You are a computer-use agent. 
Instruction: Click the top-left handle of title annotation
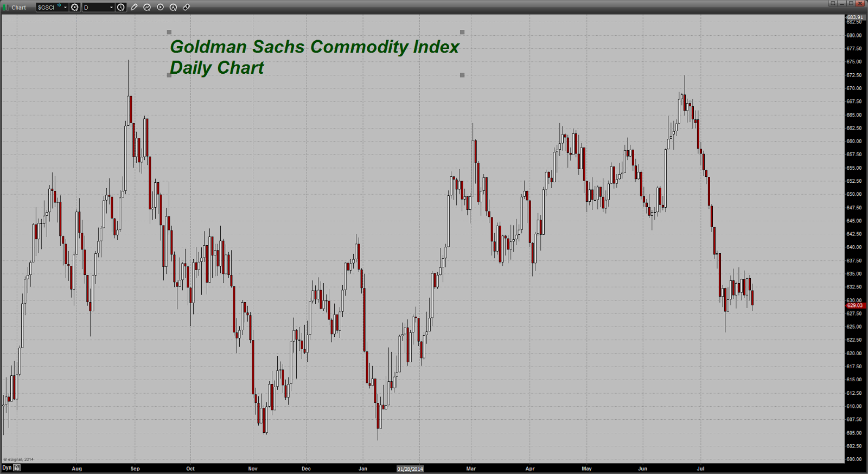click(169, 32)
